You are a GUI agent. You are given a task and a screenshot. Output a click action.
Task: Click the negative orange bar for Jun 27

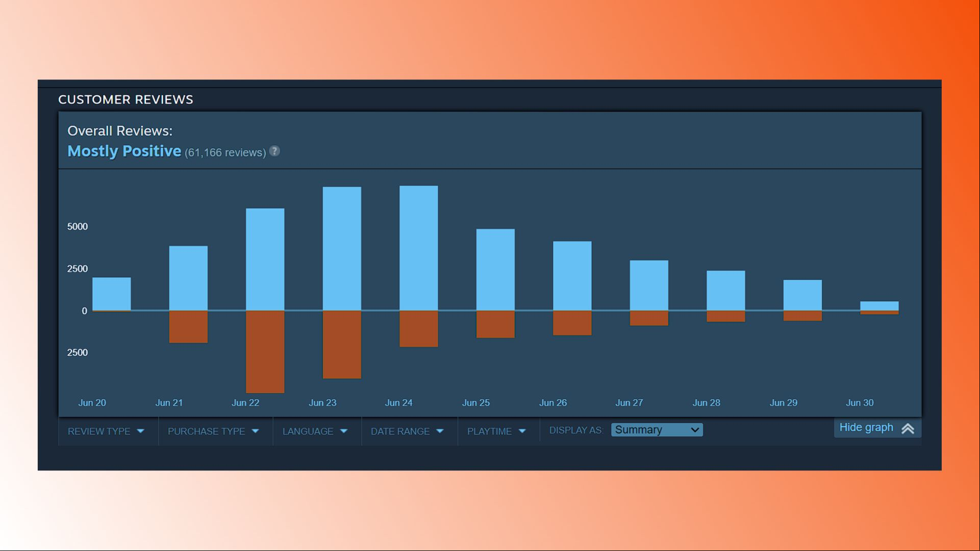point(649,318)
